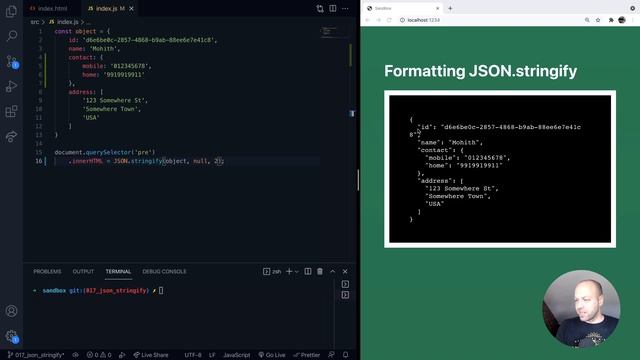Place the cursor in the terminal prompt

[x=161, y=291]
